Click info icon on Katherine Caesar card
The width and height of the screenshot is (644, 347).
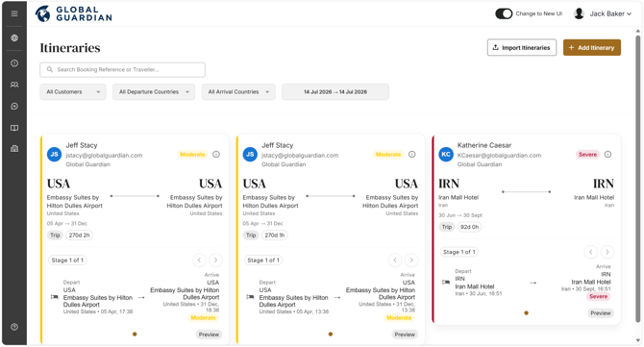click(x=607, y=155)
